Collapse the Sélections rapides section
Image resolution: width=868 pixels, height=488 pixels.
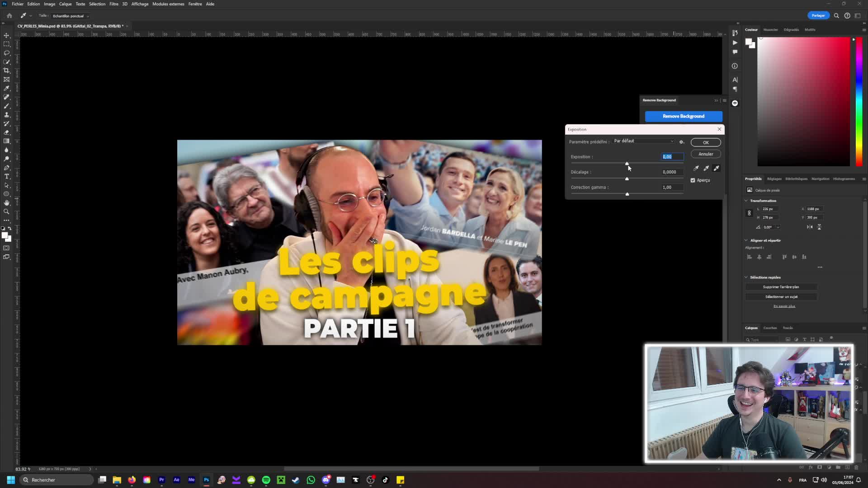tap(746, 277)
